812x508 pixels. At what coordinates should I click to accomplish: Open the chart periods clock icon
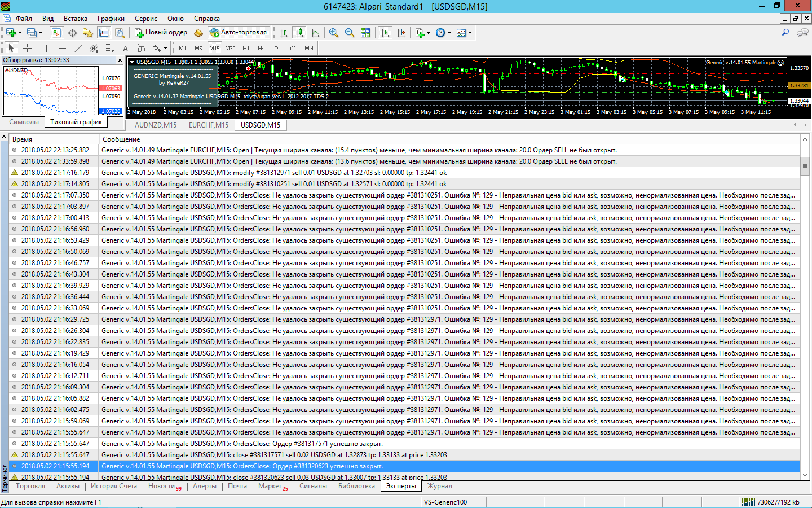point(440,33)
